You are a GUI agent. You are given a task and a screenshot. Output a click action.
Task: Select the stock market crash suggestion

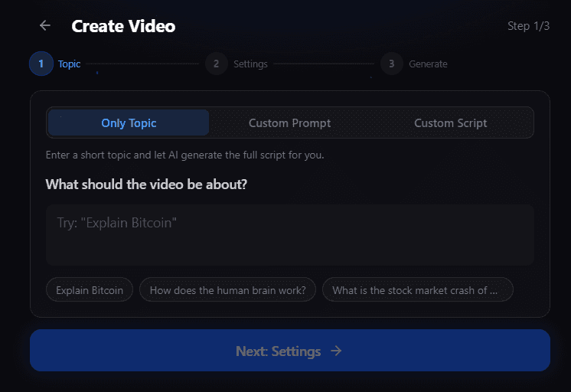[x=417, y=290]
